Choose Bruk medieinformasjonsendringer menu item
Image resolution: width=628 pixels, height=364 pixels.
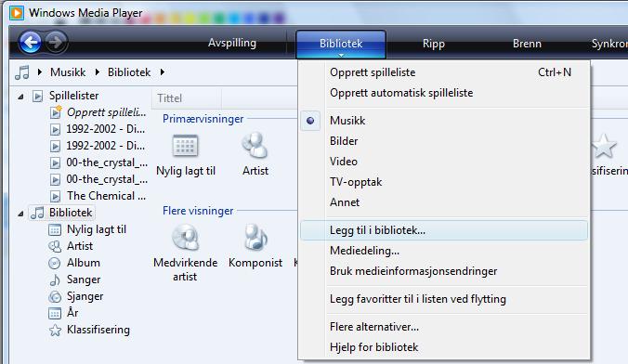pos(444,271)
